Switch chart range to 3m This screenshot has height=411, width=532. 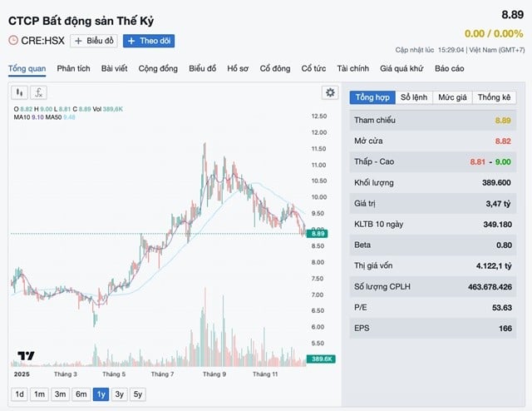point(60,394)
